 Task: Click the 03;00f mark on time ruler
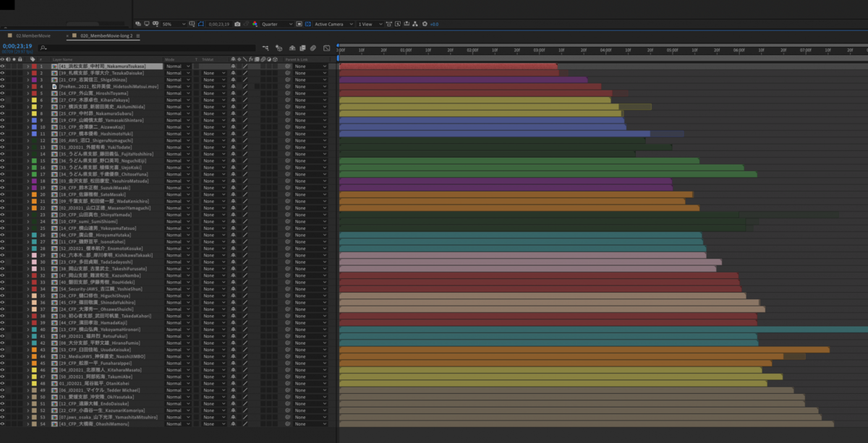(x=539, y=51)
